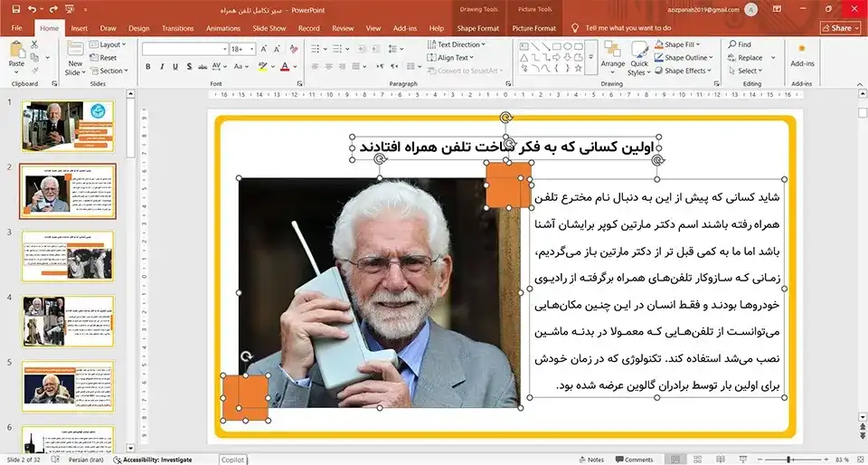Undo the last action
The image size is (868, 465).
(32, 9)
